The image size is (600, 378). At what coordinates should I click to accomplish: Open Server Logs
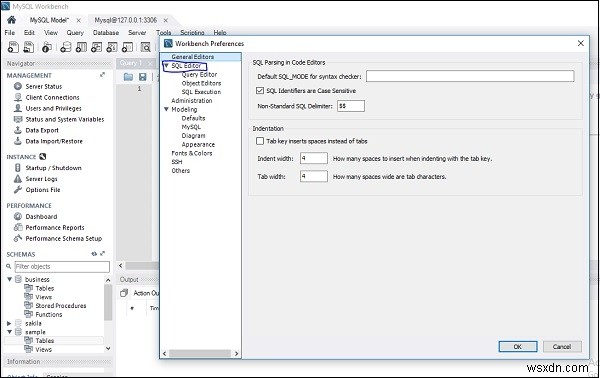point(41,179)
